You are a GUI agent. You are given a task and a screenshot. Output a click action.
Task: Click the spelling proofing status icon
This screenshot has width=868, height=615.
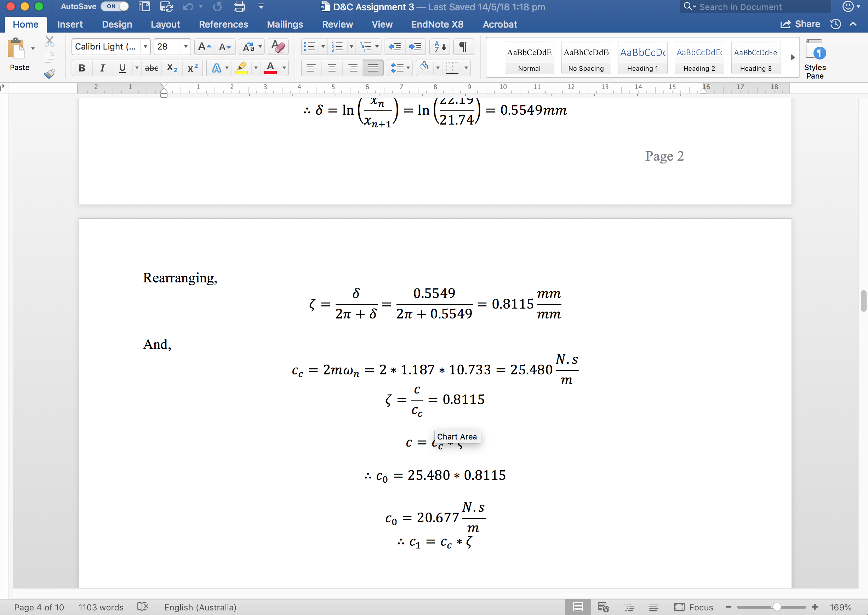point(143,607)
